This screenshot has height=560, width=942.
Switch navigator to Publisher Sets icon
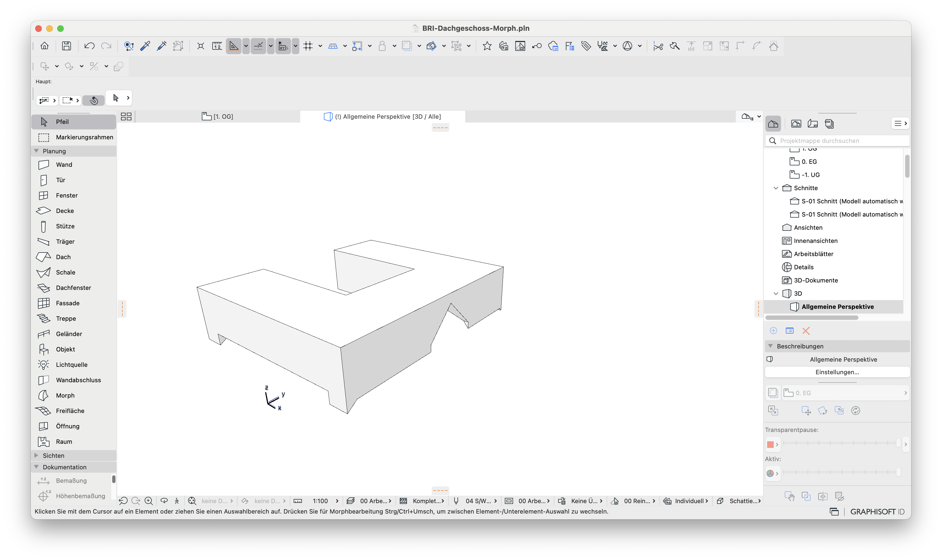click(x=830, y=124)
